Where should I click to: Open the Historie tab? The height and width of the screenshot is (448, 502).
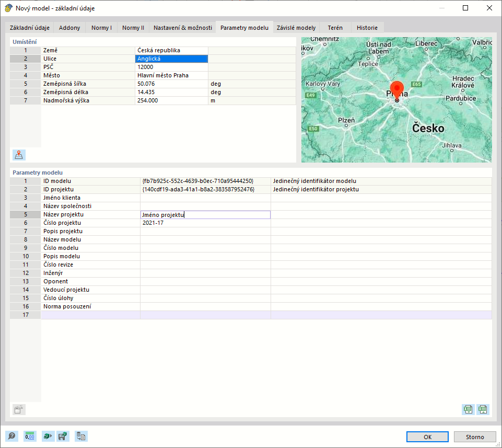click(x=367, y=28)
